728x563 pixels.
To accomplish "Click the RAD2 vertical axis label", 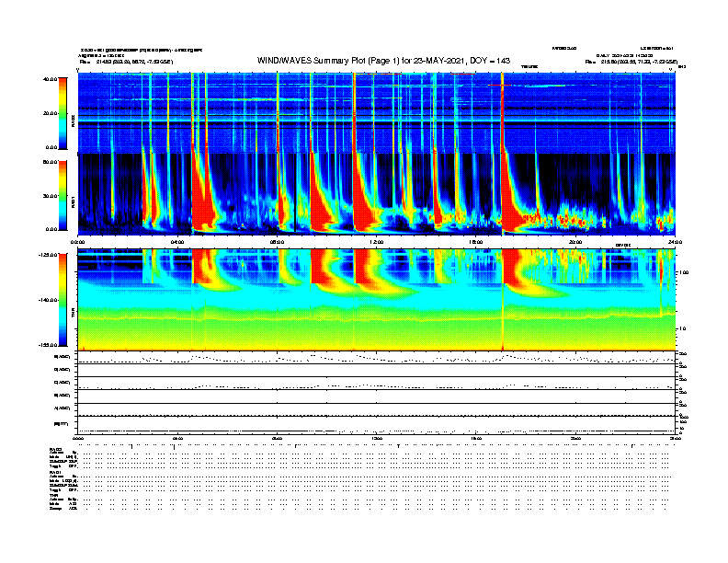I will [73, 121].
